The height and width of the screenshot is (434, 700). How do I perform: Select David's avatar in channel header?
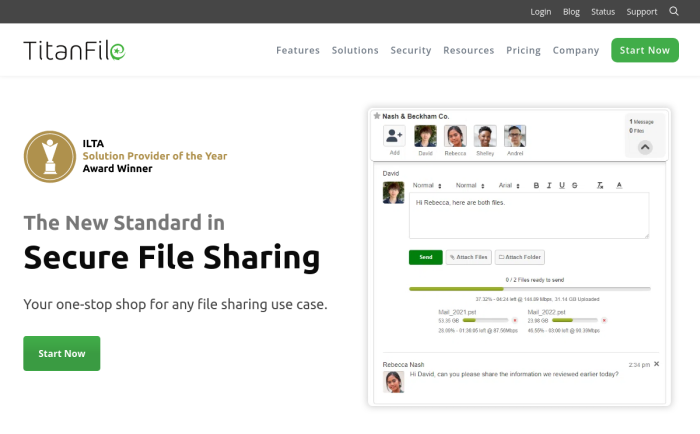(x=425, y=136)
